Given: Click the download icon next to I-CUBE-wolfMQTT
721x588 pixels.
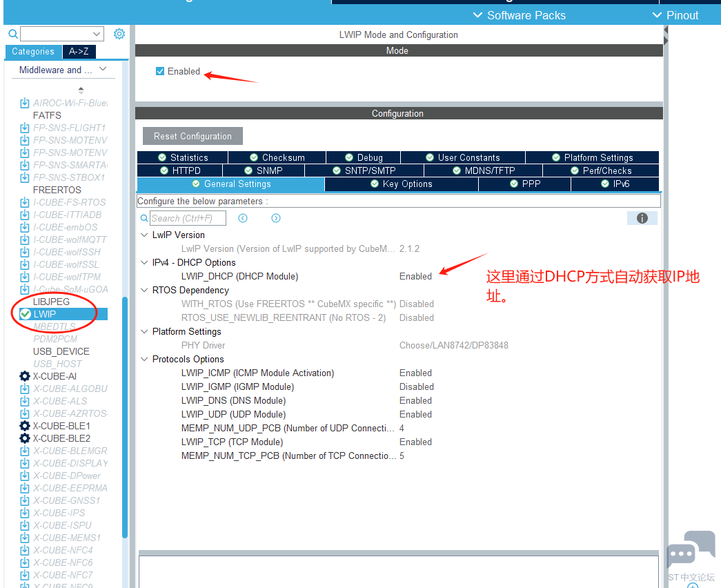Looking at the screenshot, I should [24, 239].
